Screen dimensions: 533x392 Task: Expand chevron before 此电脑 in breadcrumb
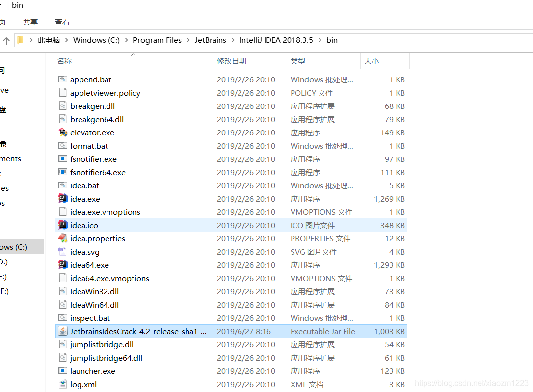(31, 40)
